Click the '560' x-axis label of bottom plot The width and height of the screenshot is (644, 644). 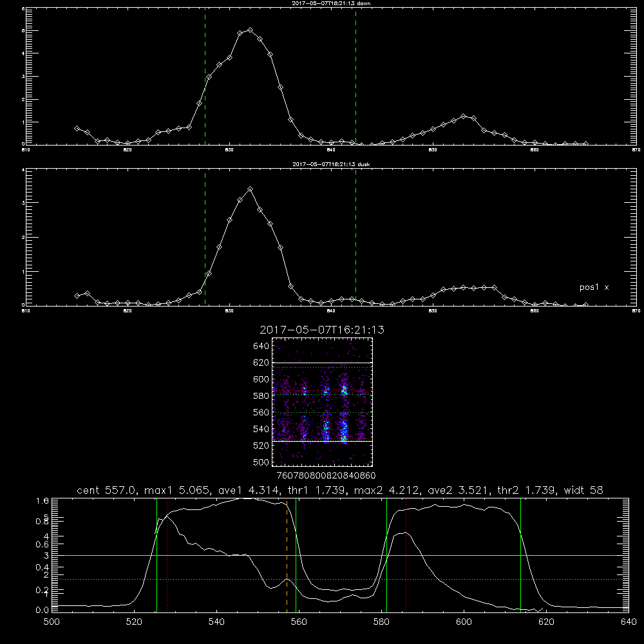coord(299,622)
